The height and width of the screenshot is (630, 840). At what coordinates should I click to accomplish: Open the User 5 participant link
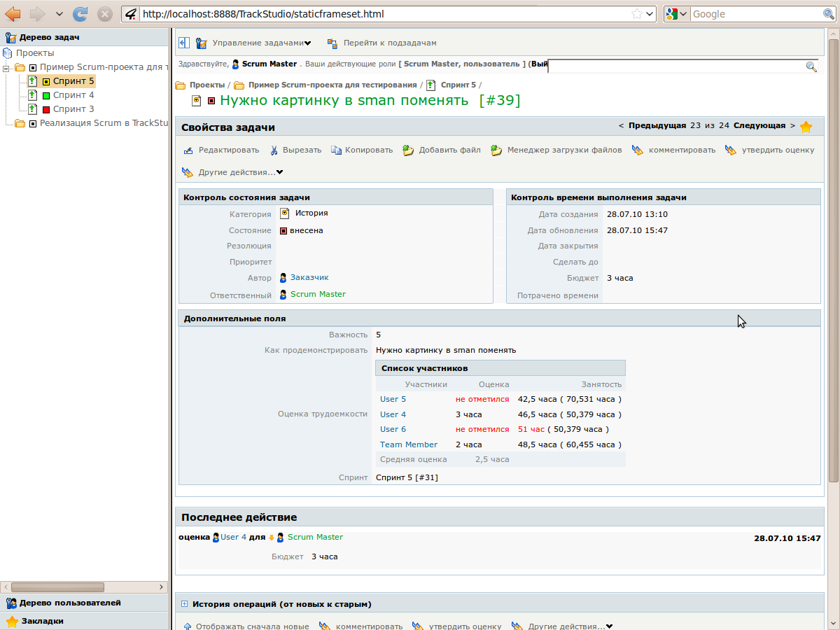[393, 399]
